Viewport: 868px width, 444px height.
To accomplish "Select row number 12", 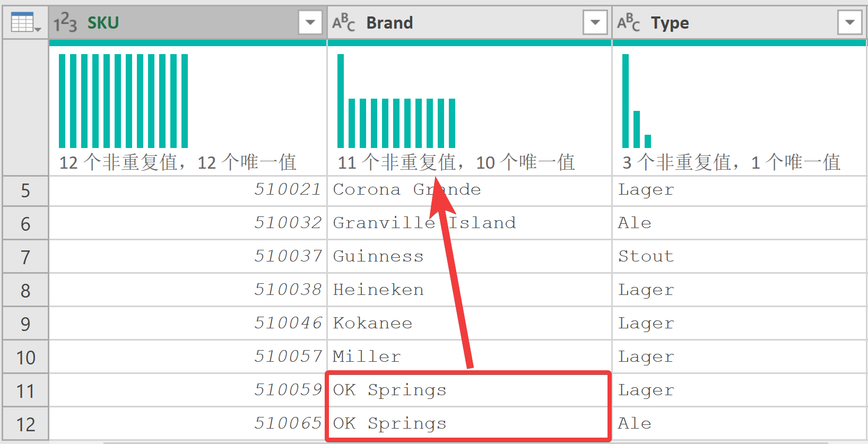I will (25, 424).
